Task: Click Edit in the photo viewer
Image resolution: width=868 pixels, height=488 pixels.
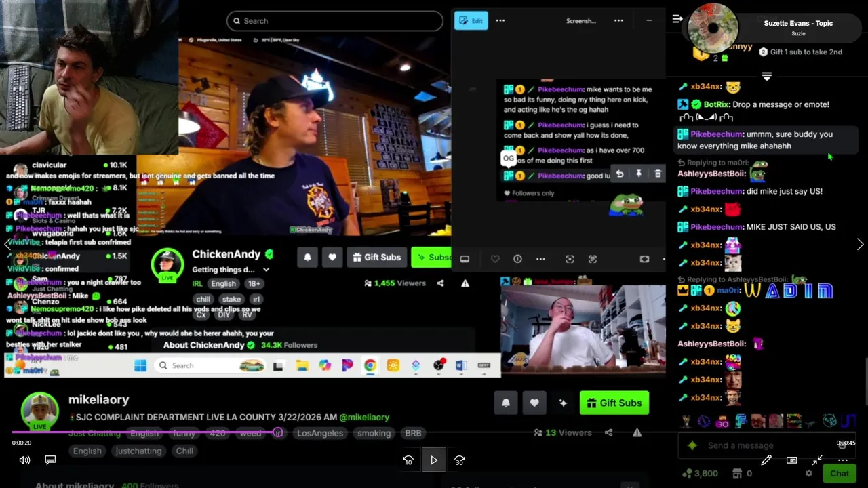Action: click(471, 20)
